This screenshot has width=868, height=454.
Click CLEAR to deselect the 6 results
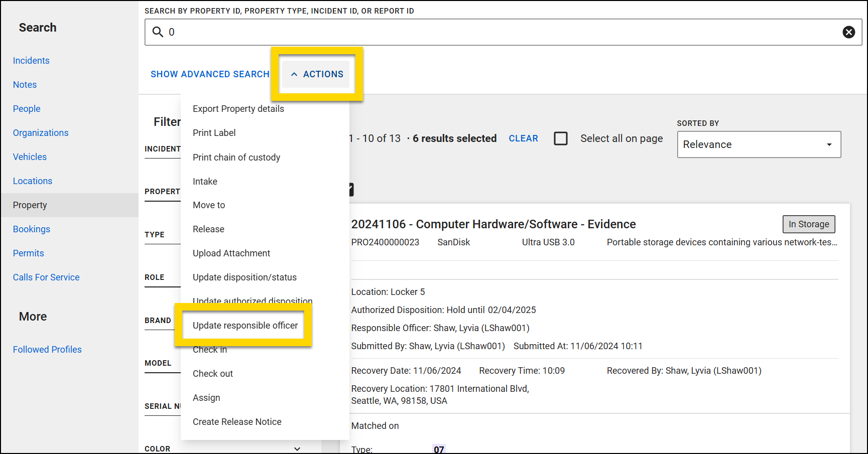click(x=523, y=138)
